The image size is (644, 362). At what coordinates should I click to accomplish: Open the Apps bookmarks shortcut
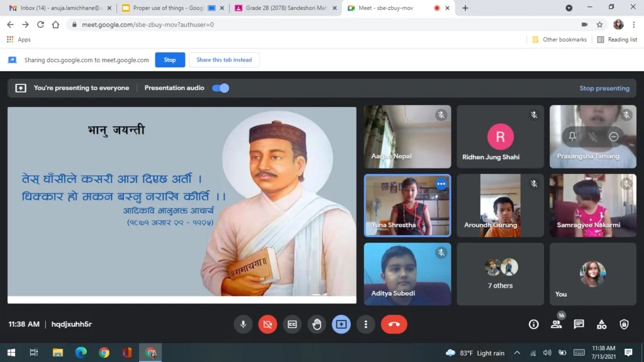(x=18, y=40)
